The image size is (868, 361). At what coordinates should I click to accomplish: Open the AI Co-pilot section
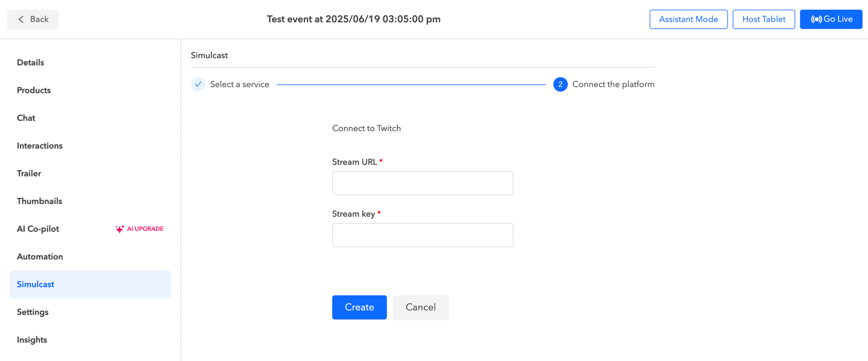(x=38, y=229)
